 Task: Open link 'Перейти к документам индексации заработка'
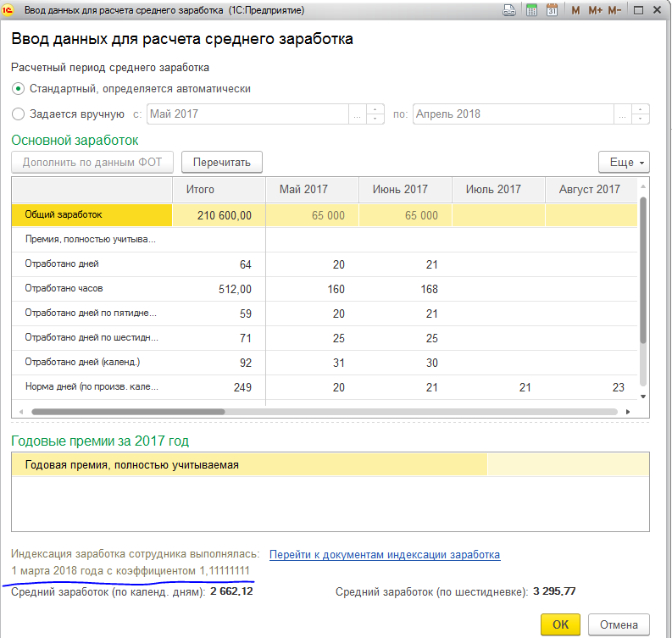tap(385, 554)
